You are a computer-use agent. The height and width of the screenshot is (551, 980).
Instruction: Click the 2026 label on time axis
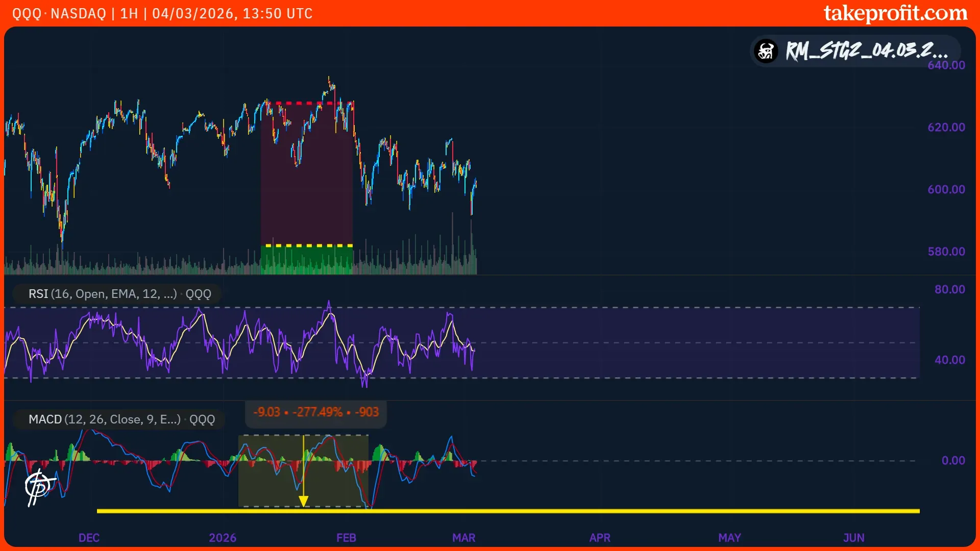223,538
